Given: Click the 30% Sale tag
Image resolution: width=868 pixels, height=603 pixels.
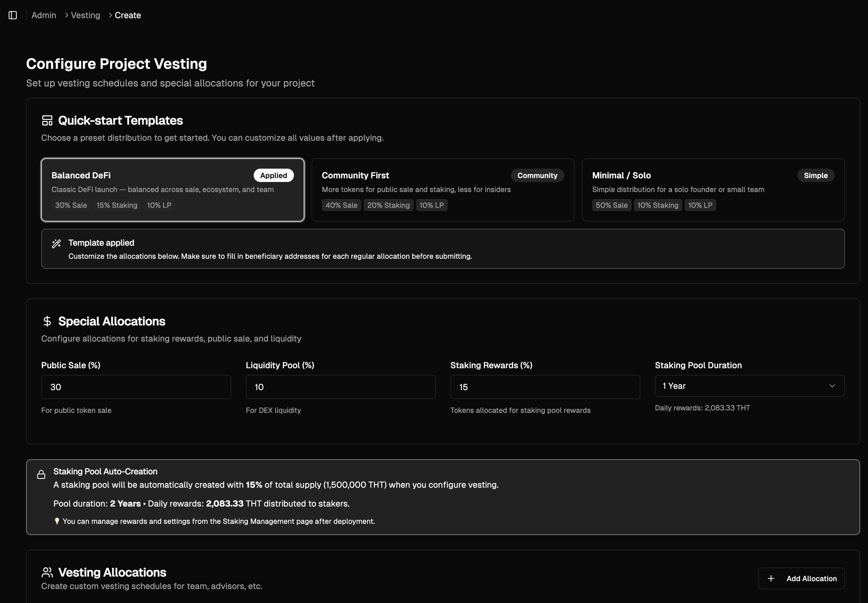Looking at the screenshot, I should [71, 205].
